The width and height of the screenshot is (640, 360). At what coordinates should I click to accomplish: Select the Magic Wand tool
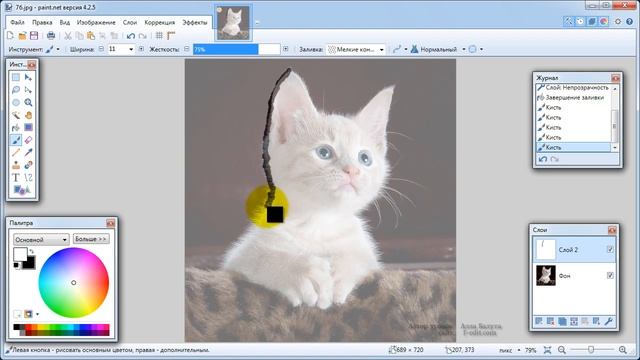[16, 115]
